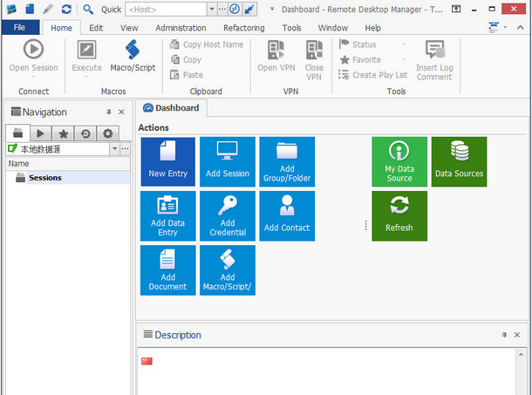The height and width of the screenshot is (395, 532).
Task: Click the pencil edit icon in title bar
Action: [x=48, y=9]
